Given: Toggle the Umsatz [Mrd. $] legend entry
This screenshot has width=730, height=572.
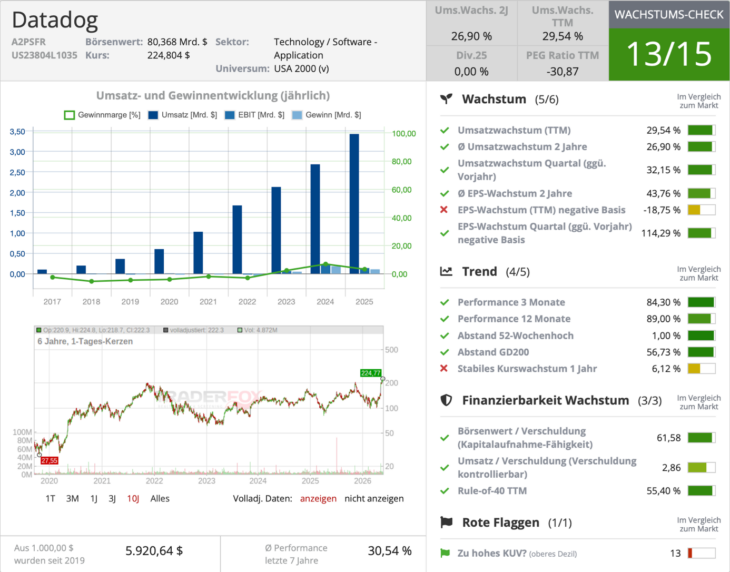Looking at the screenshot, I should tap(182, 115).
